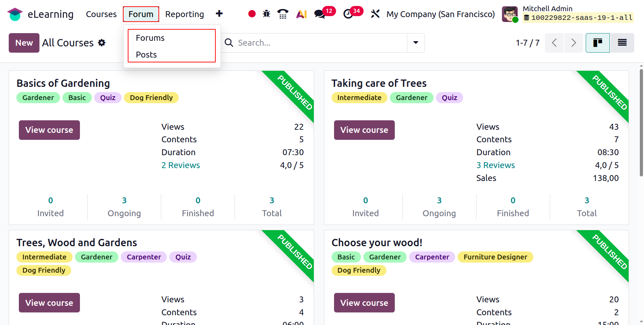Screen dimensions: 644x325
Task: Switch to List view
Action: click(622, 43)
